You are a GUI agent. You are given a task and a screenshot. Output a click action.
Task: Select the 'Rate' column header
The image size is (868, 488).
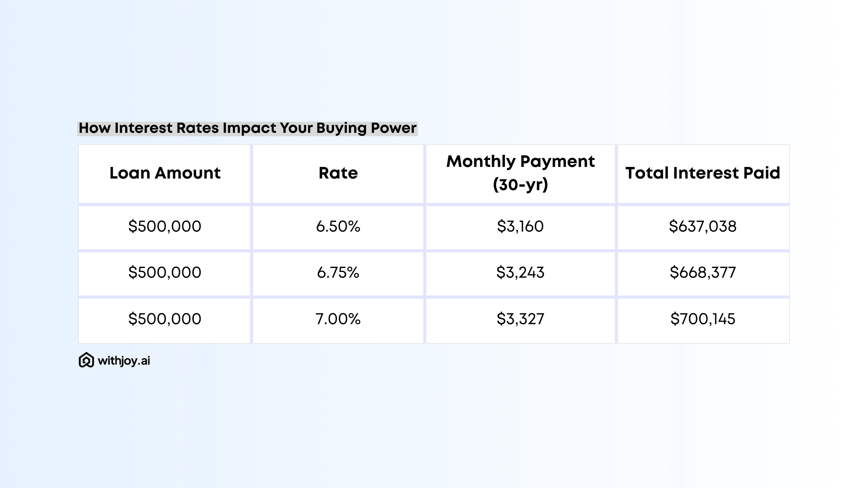tap(338, 173)
